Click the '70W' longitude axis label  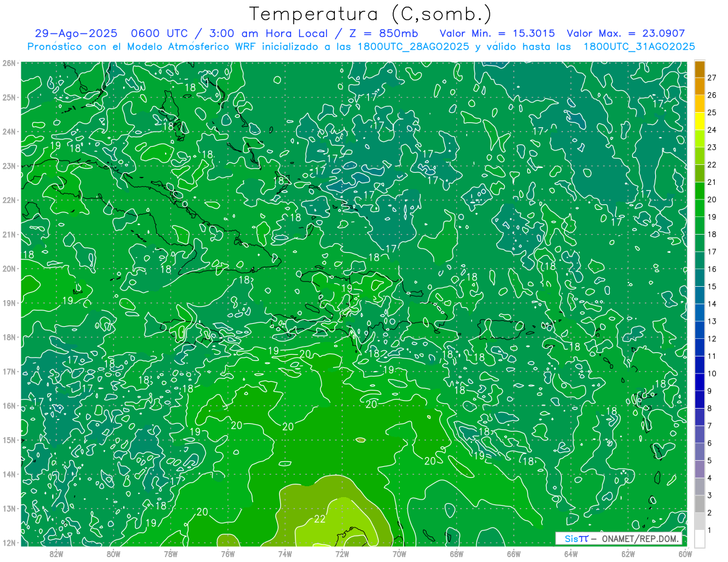point(399,554)
